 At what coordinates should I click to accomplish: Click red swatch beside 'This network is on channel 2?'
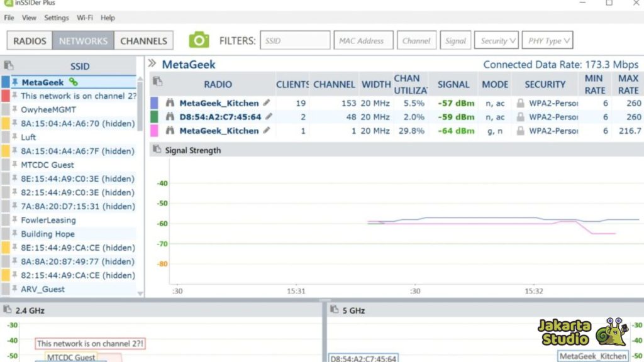click(5, 96)
